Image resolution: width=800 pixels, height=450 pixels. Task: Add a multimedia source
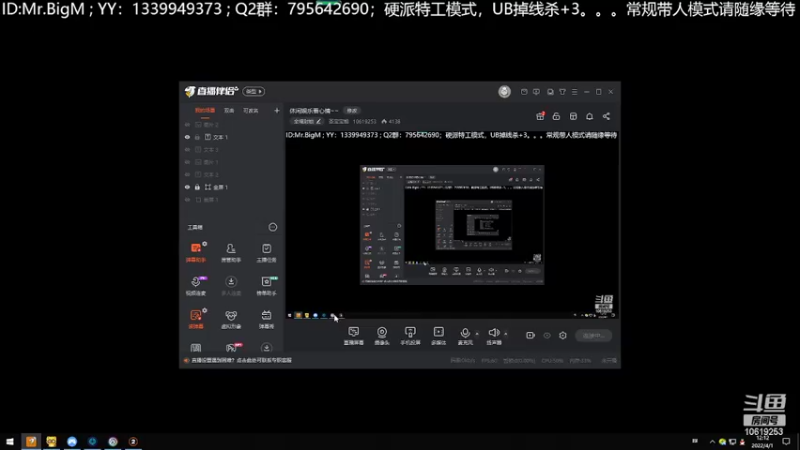point(438,336)
